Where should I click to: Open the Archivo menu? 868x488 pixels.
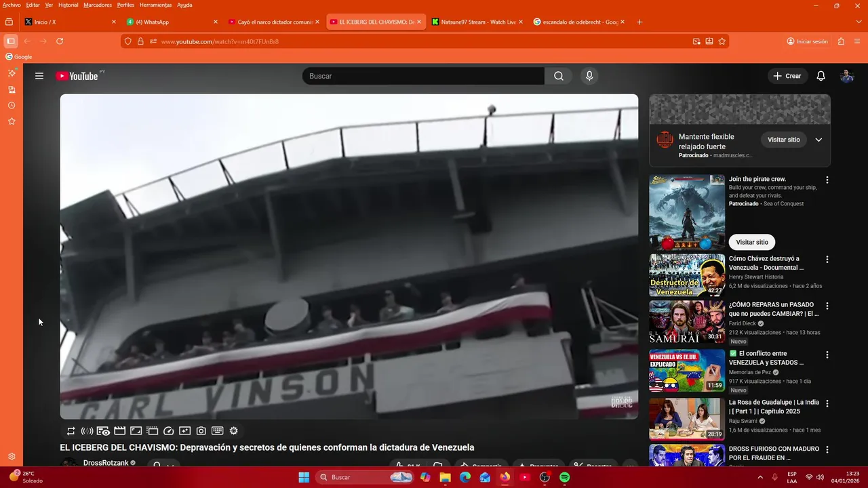(x=12, y=5)
